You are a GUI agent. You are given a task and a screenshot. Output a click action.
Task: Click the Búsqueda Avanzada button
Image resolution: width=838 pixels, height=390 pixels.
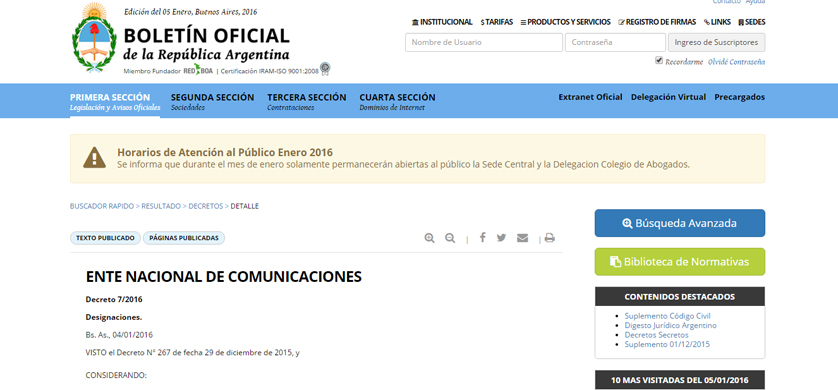click(x=680, y=223)
